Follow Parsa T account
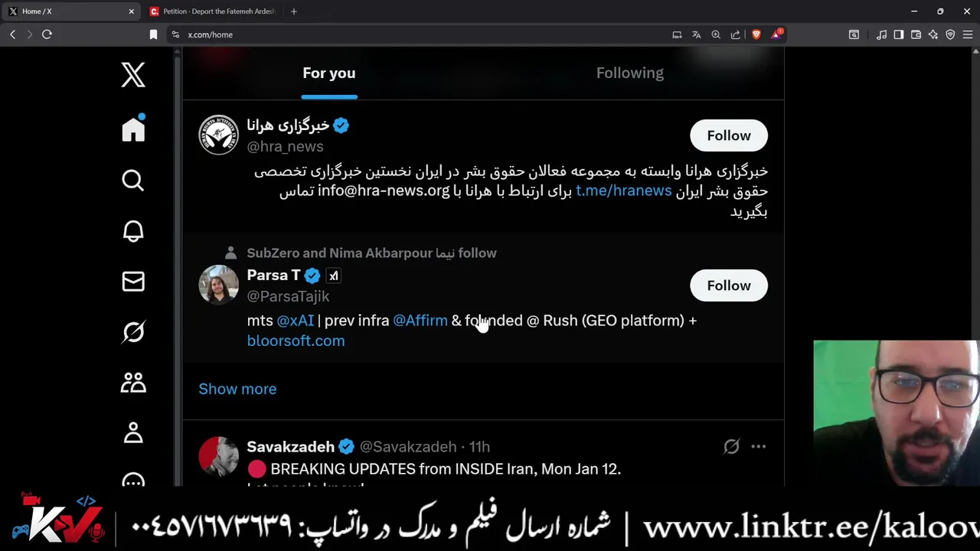 click(x=729, y=285)
